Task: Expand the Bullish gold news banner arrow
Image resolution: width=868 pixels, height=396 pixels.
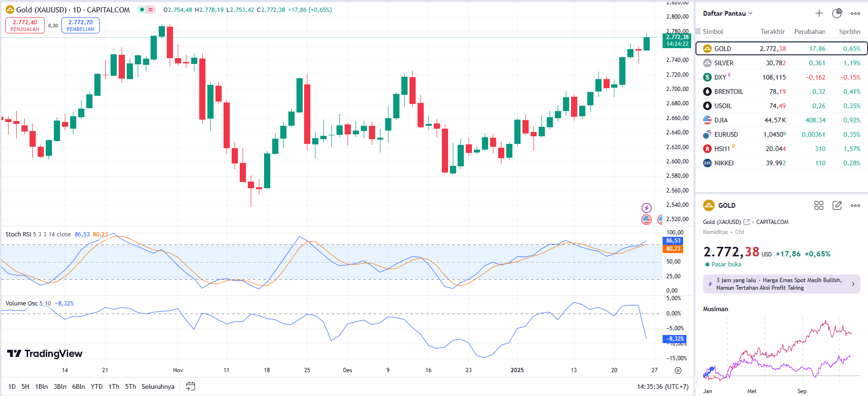Action: pyautogui.click(x=853, y=284)
